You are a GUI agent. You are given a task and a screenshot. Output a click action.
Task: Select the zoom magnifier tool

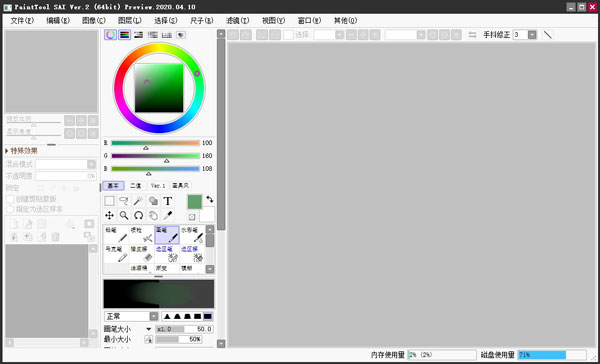[x=124, y=215]
